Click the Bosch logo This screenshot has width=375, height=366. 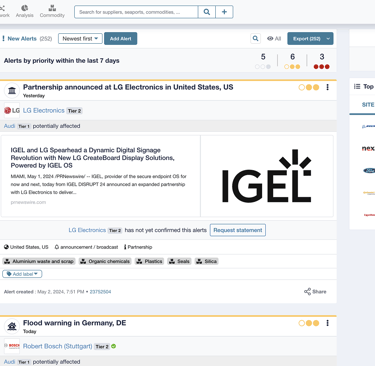tap(12, 346)
